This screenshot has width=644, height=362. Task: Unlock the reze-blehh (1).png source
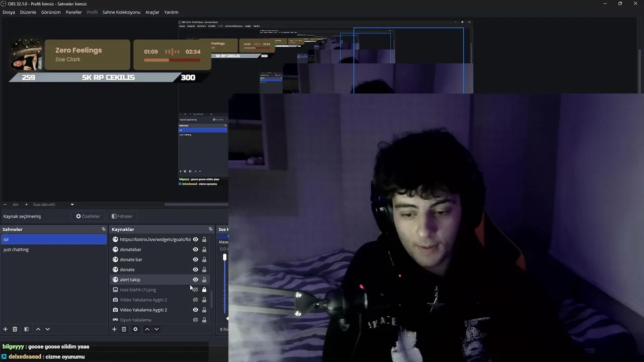point(204,290)
